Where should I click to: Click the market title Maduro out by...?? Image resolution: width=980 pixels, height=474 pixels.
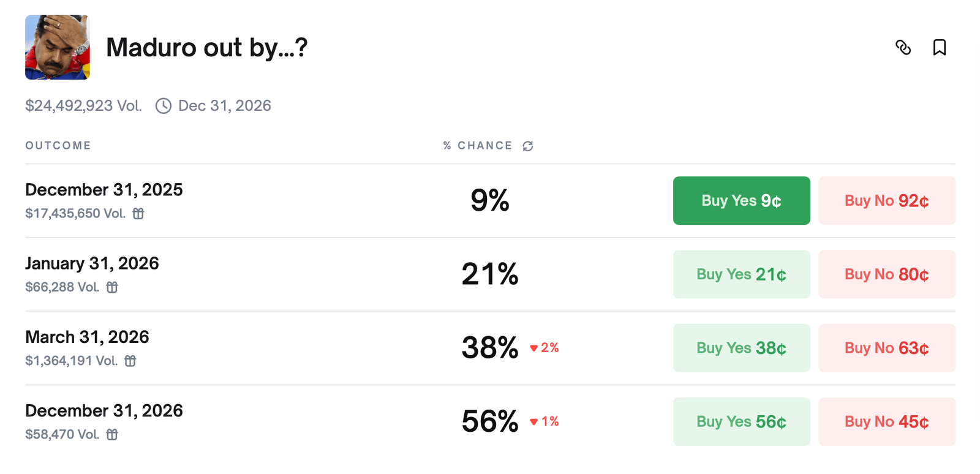tap(206, 47)
